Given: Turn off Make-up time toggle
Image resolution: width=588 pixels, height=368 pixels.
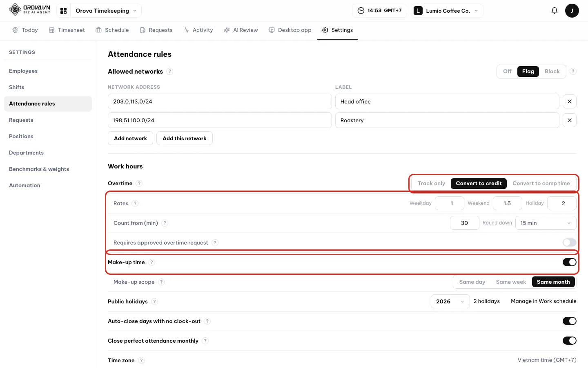Looking at the screenshot, I should point(569,262).
